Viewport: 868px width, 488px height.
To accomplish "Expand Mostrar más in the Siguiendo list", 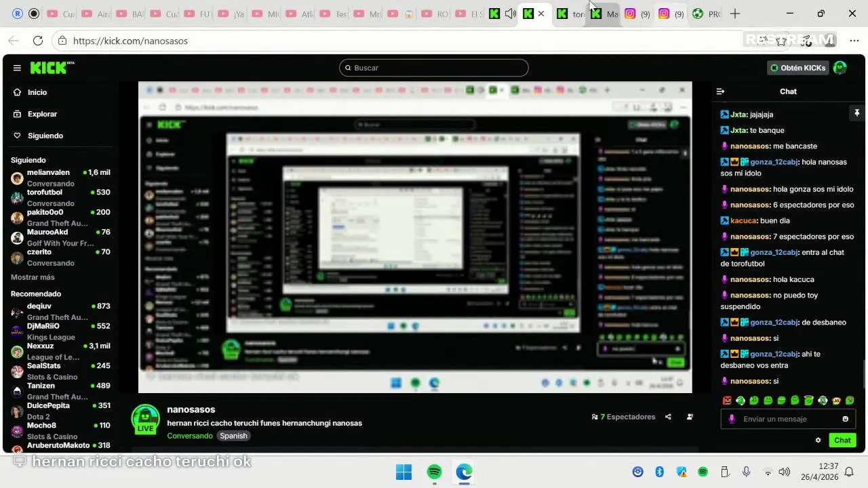I will click(33, 277).
